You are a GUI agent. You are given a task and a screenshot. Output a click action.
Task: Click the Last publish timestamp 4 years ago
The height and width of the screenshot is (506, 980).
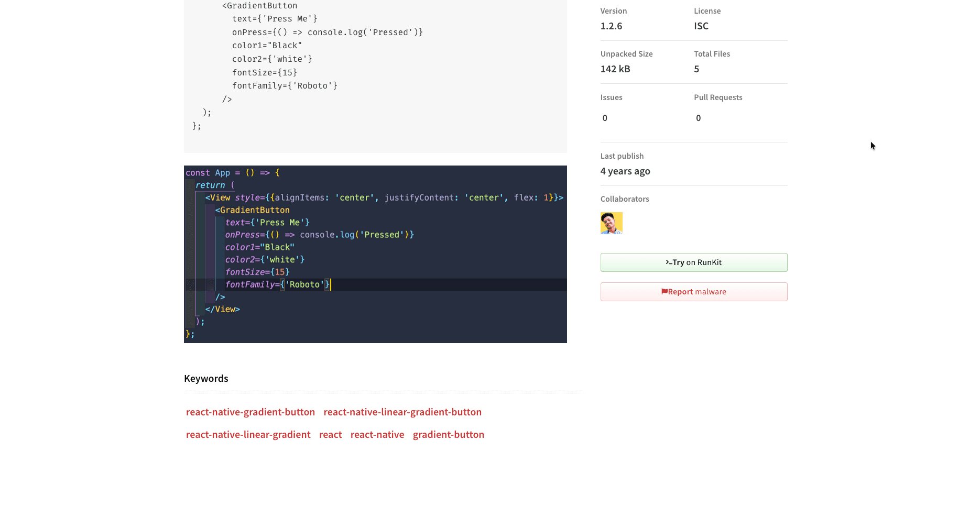coord(625,171)
